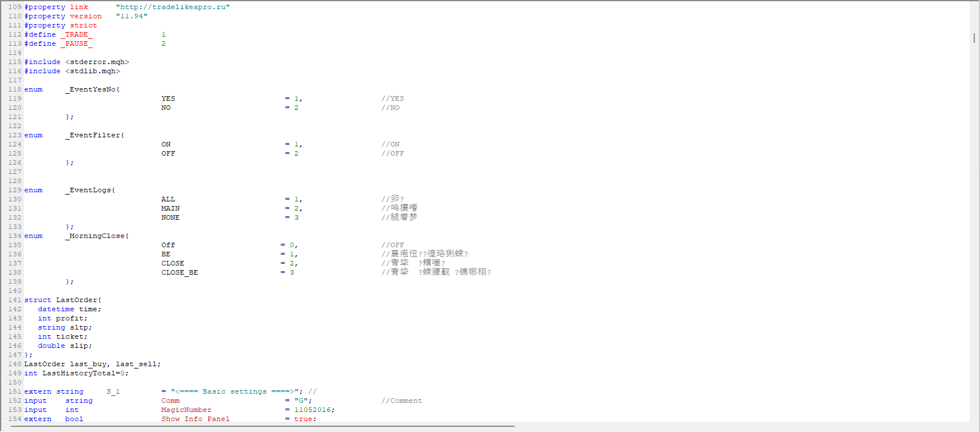Click the LastHistoryTotal variable
This screenshot has width=980, height=432.
pyautogui.click(x=79, y=373)
